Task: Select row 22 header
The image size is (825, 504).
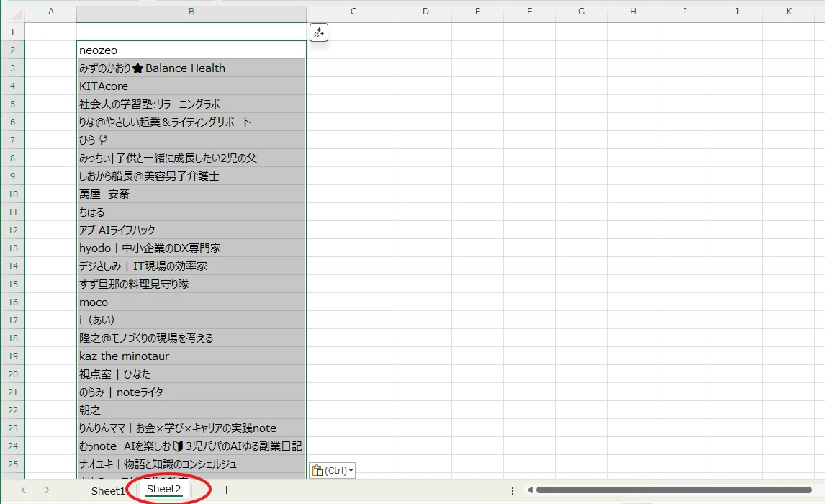Action: (13, 410)
